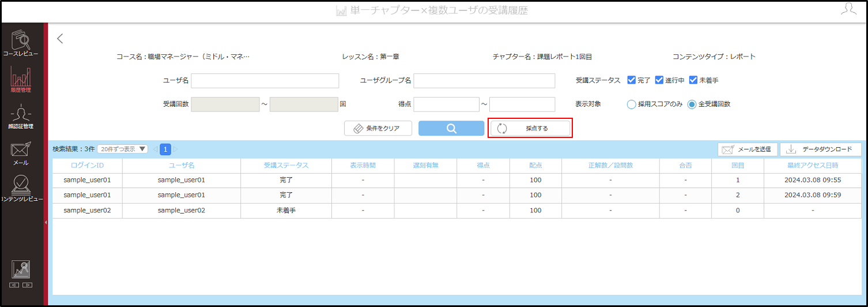Image resolution: width=868 pixels, height=307 pixels.
Task: Toggle the 進行中 status checkbox
Action: pos(659,80)
